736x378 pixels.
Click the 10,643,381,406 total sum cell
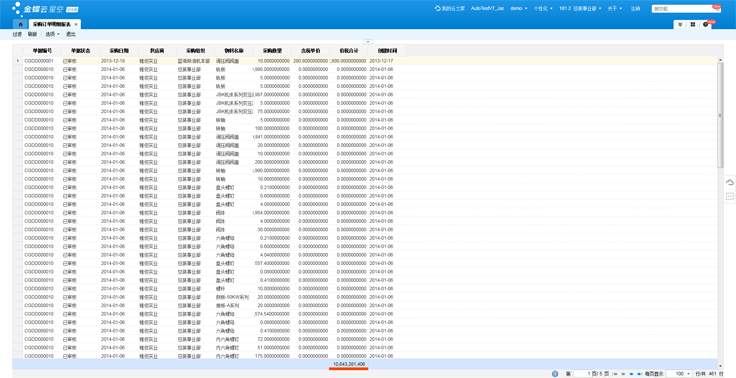tap(348, 364)
